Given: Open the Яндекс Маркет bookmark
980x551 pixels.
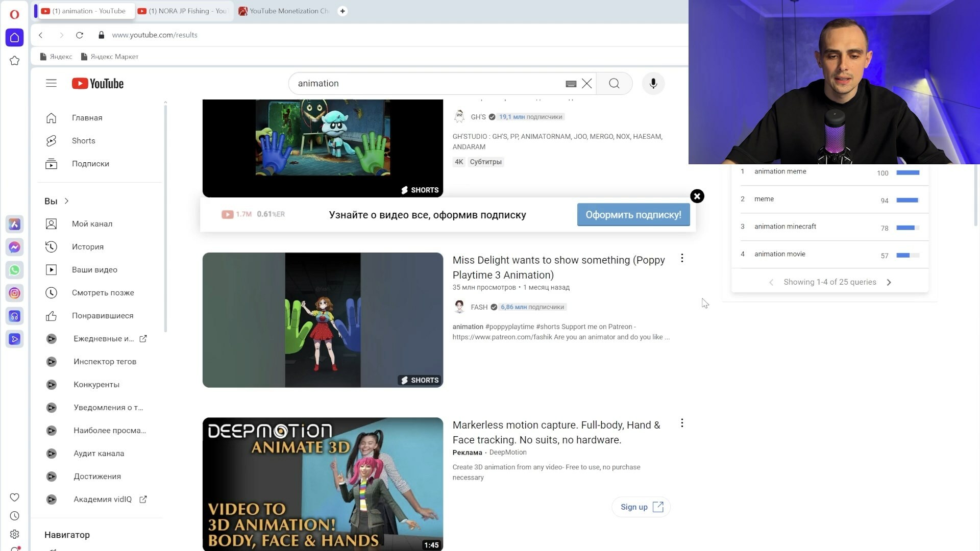Looking at the screenshot, I should [x=110, y=57].
